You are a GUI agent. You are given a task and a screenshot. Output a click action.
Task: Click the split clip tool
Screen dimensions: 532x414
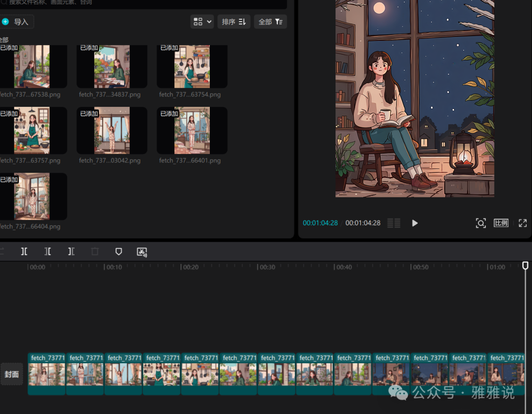[x=24, y=252]
